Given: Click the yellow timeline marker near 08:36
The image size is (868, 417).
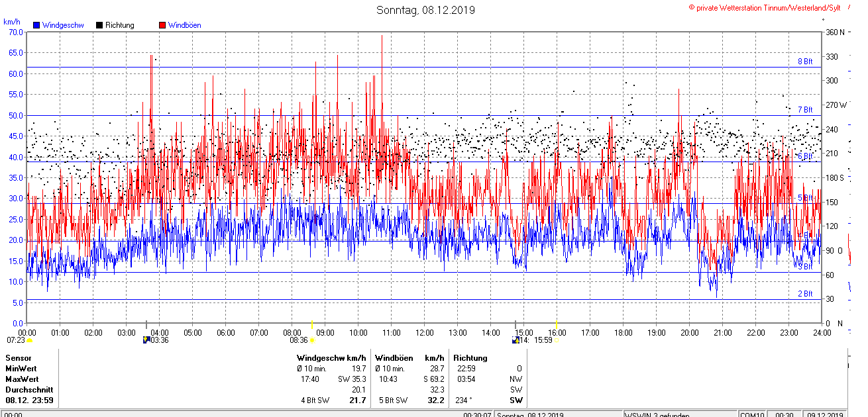Looking at the screenshot, I should (x=311, y=324).
